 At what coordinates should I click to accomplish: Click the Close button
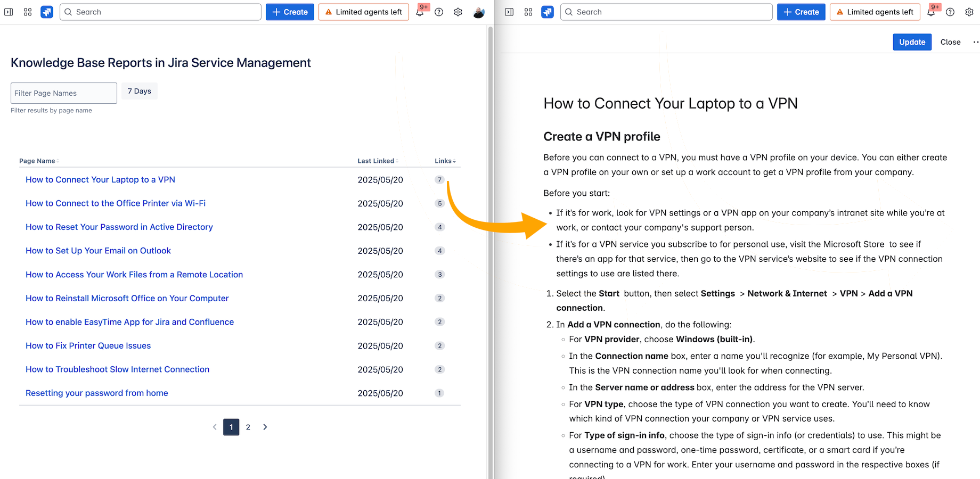pos(950,42)
